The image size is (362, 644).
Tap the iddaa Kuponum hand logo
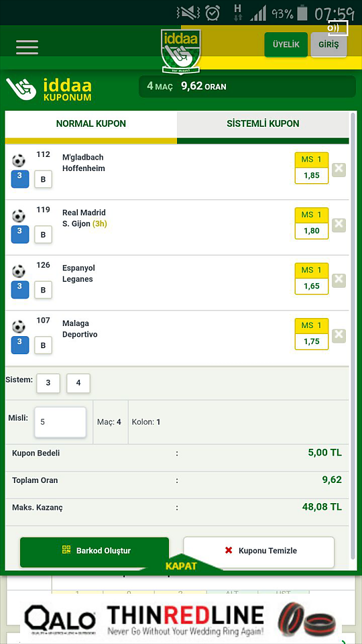(21, 90)
